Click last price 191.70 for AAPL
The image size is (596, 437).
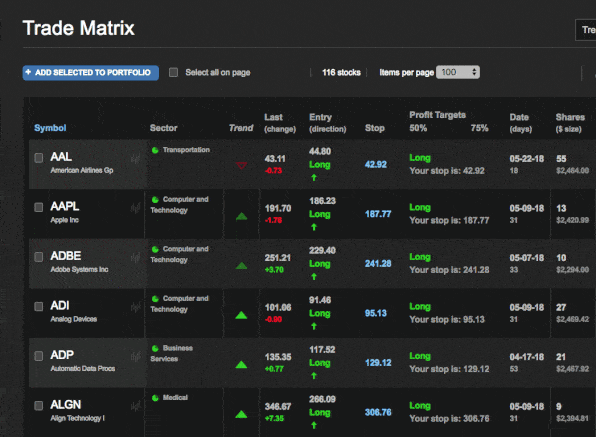pyautogui.click(x=278, y=209)
